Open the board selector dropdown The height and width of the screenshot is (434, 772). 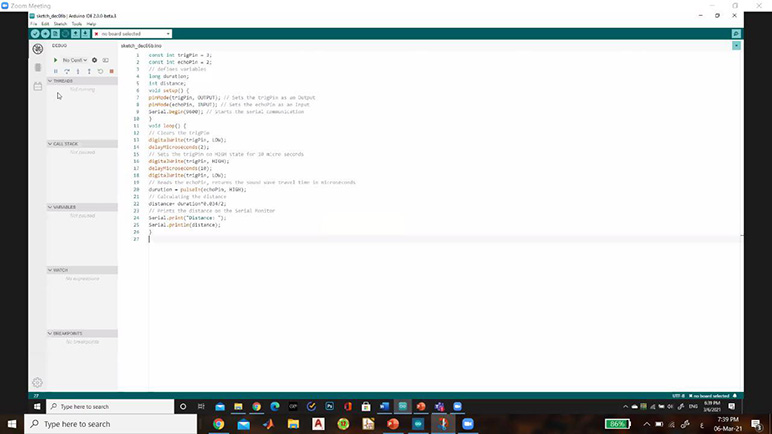click(x=132, y=34)
